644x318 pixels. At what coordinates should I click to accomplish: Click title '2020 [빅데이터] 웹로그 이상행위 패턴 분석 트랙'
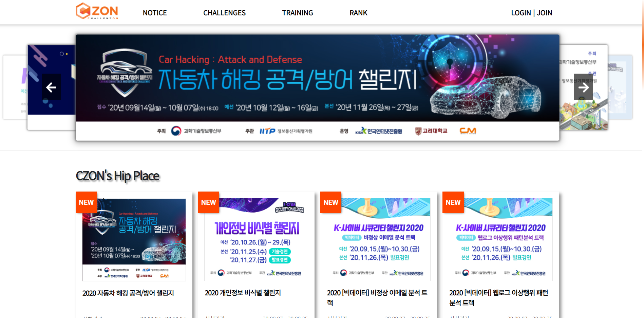499,298
